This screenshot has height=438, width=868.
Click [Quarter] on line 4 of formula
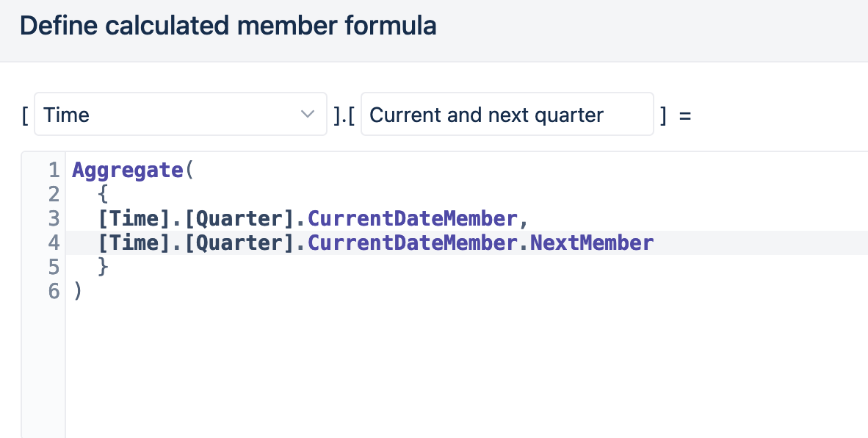point(239,243)
